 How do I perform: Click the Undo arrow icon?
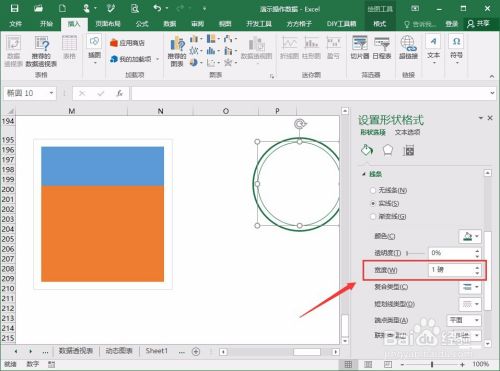[157, 8]
